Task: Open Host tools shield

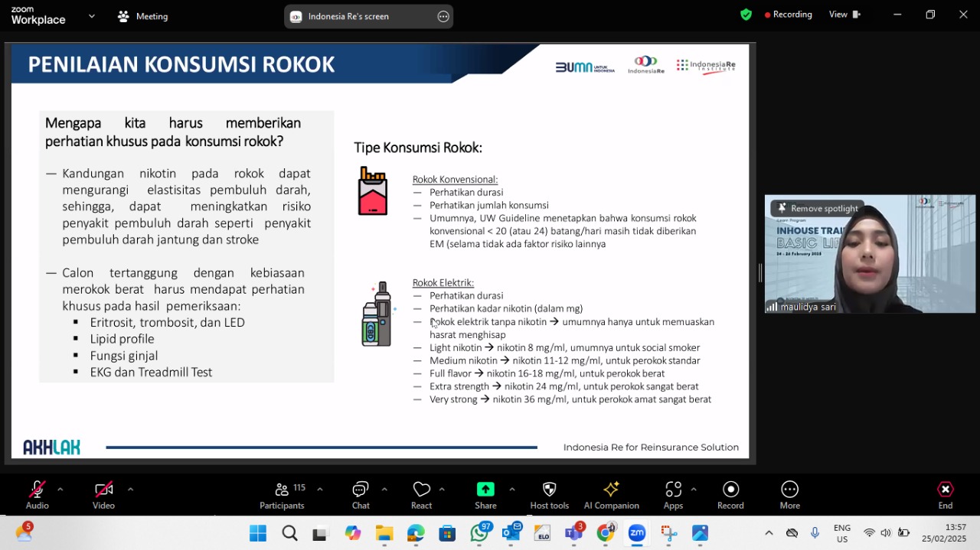Action: point(549,494)
